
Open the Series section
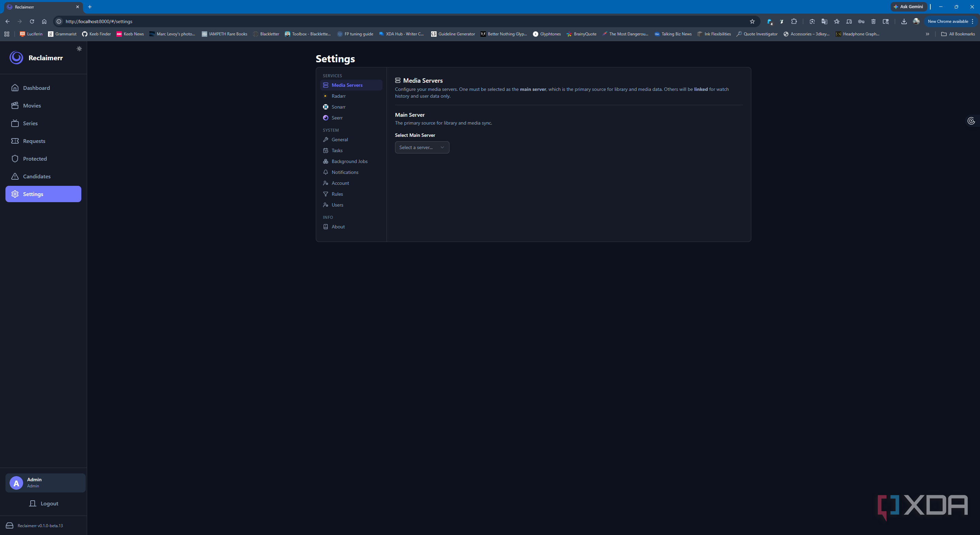click(43, 123)
